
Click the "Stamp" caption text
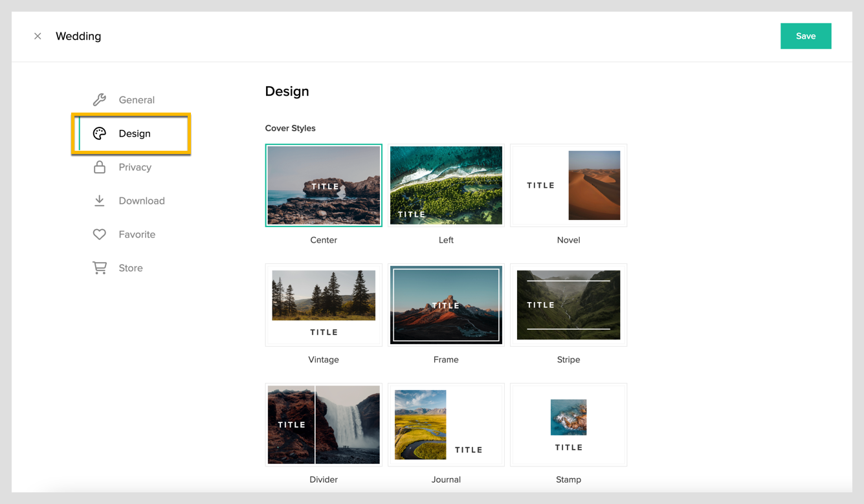click(568, 479)
